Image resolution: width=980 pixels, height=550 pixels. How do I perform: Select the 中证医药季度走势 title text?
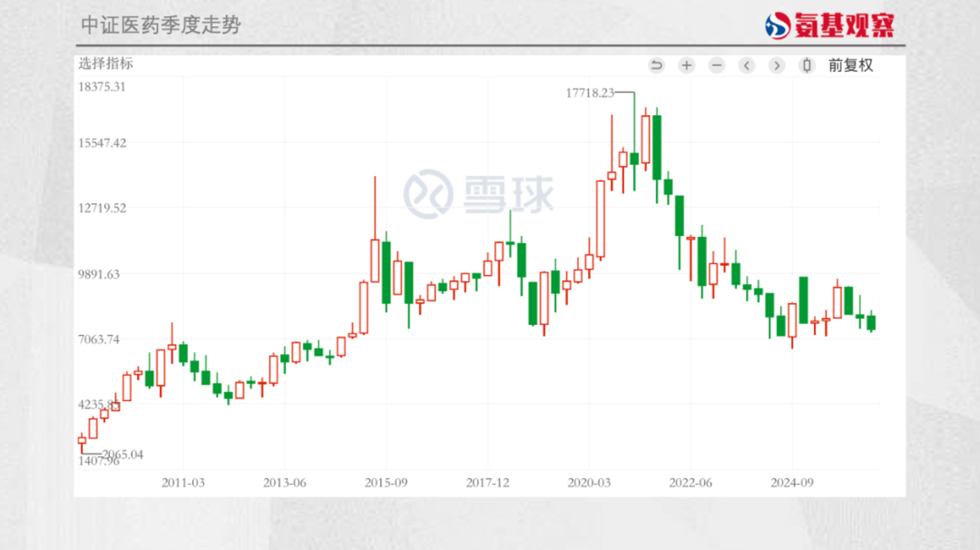click(x=161, y=25)
